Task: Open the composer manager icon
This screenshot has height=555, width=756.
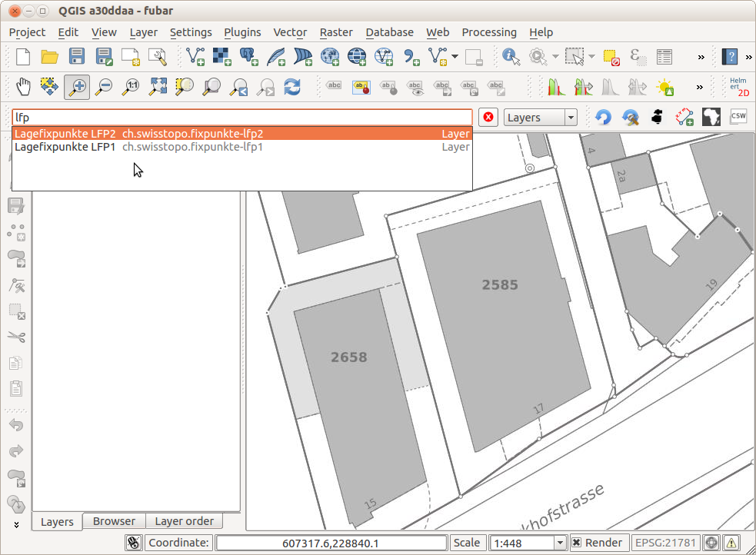Action: (157, 57)
